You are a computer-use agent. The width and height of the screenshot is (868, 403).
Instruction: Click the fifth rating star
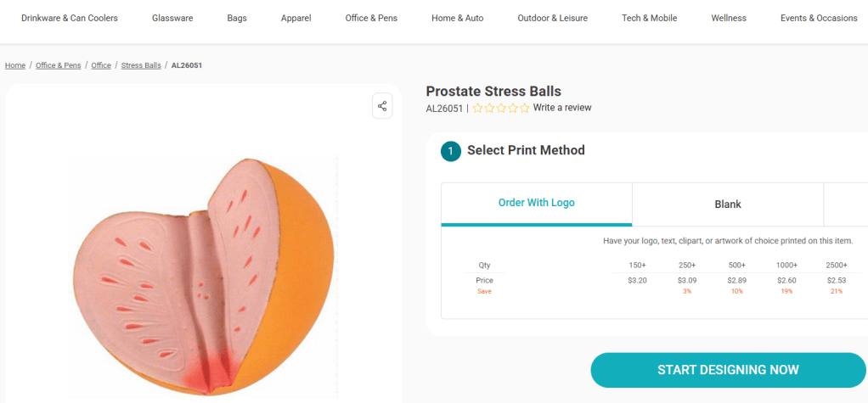pos(525,108)
